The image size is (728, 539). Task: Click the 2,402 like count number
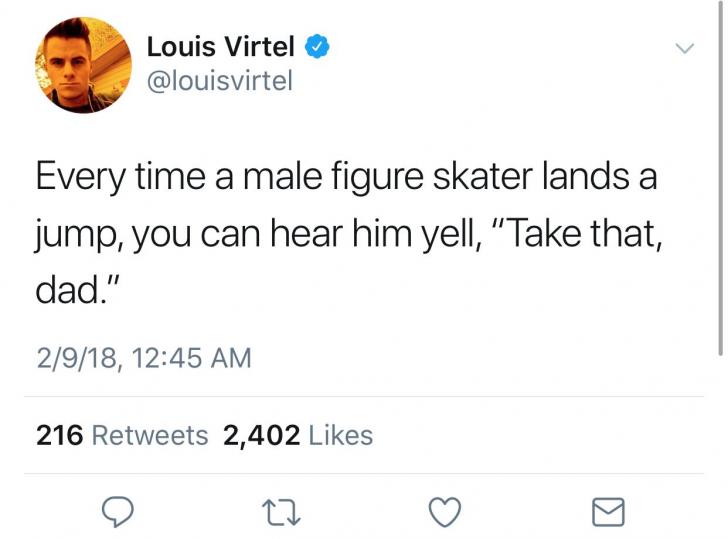(262, 436)
